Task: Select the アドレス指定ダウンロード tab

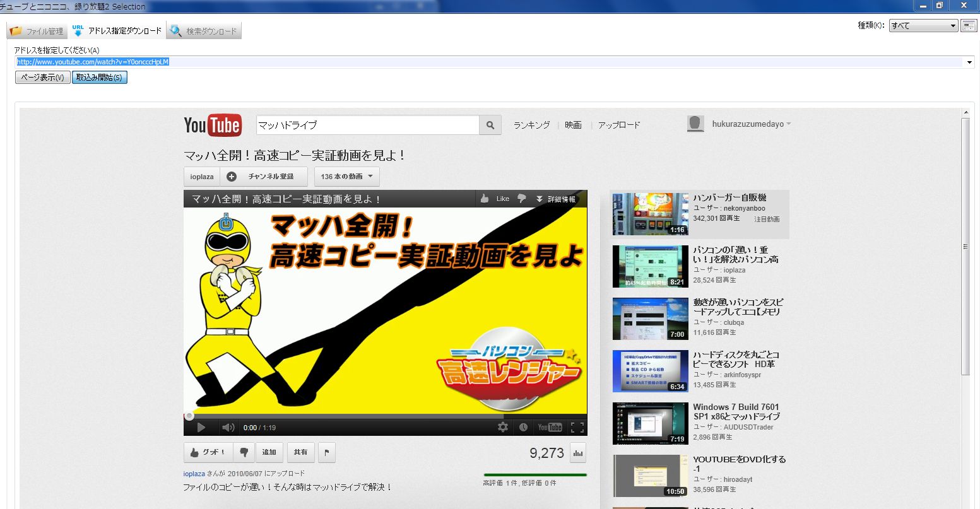Action: (x=117, y=30)
